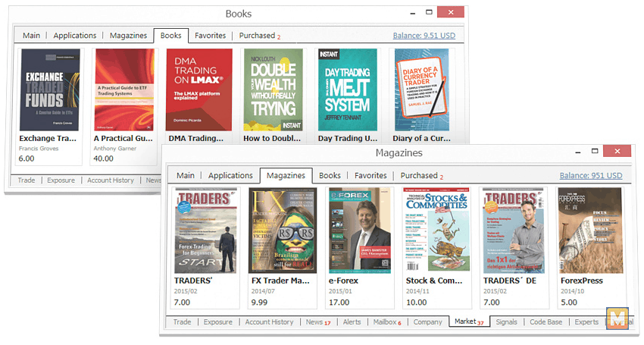644x345 pixels.
Task: Open FX Trader Magazine cover
Action: (x=283, y=231)
